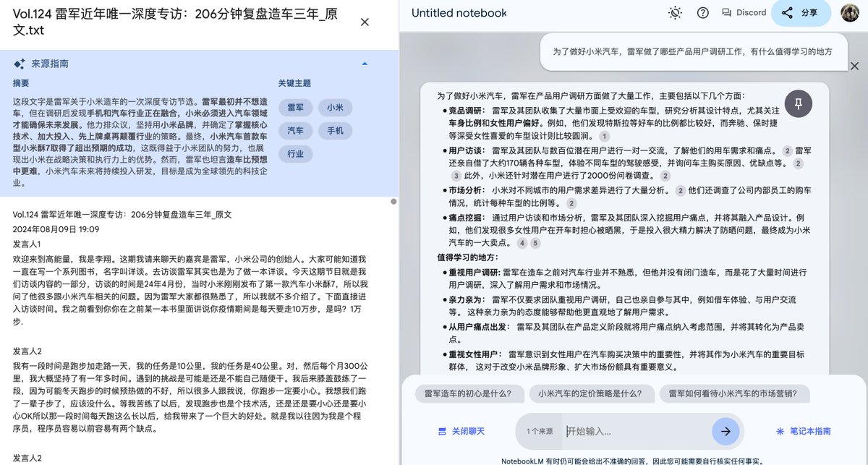The image size is (868, 465).
Task: Dismiss the user question bubble with X
Action: pos(854,66)
